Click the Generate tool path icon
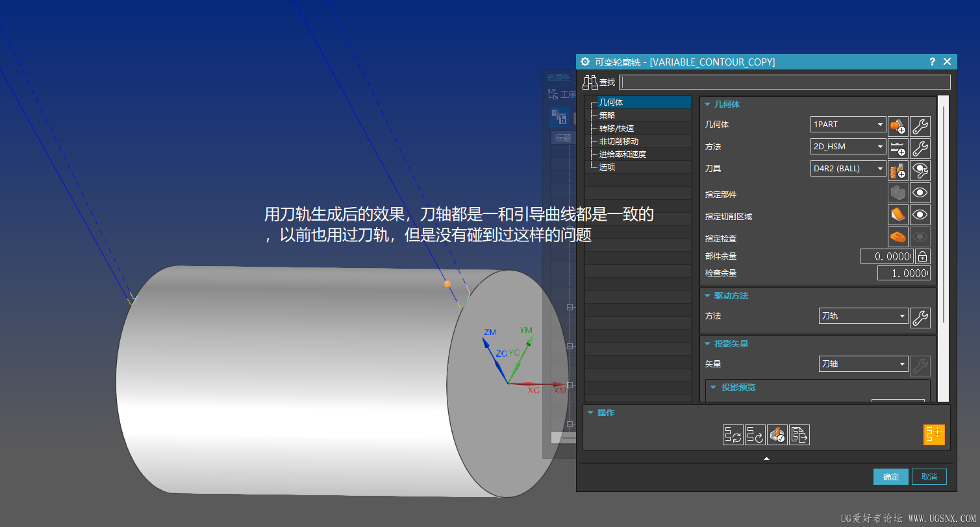Viewport: 980px width, 527px height. click(733, 435)
